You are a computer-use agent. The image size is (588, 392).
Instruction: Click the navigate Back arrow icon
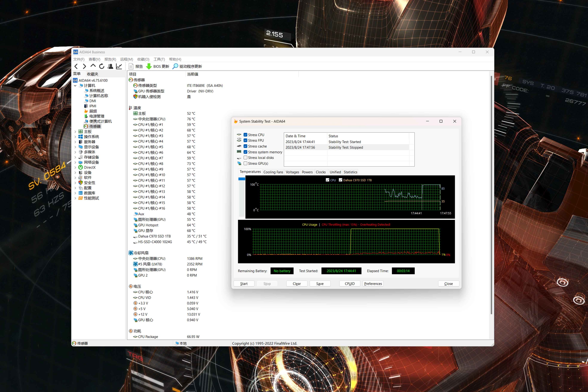76,66
